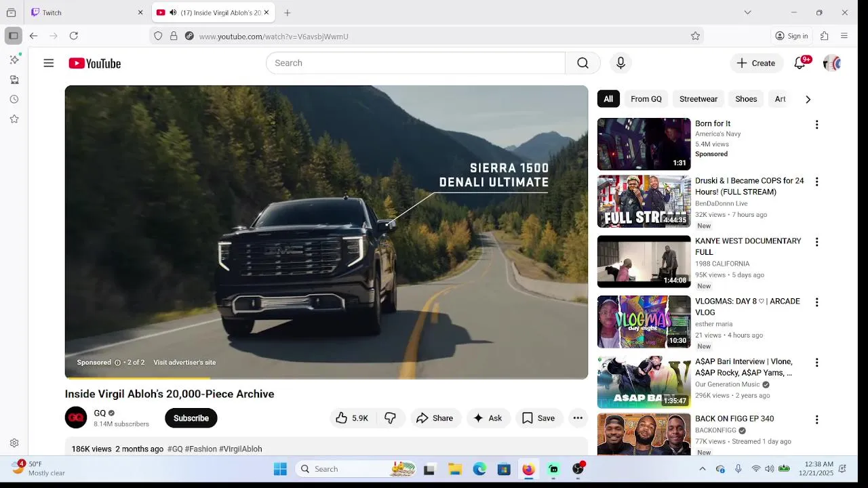The image size is (868, 488).
Task: Open the YouTube guide hamburger menu
Action: (48, 63)
